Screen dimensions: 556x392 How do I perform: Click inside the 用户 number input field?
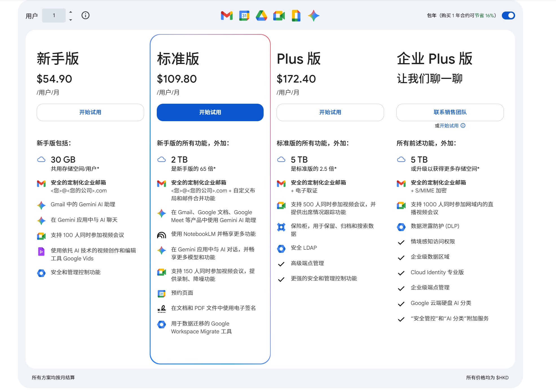pos(54,15)
